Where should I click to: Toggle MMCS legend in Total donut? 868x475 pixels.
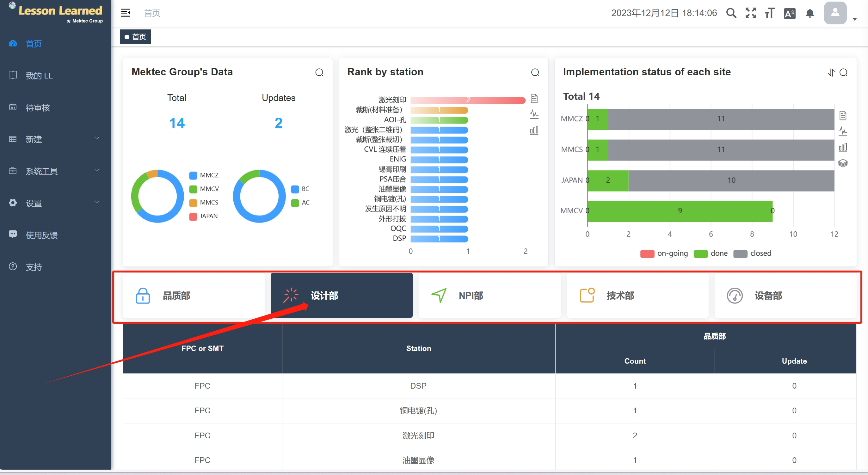tap(204, 203)
